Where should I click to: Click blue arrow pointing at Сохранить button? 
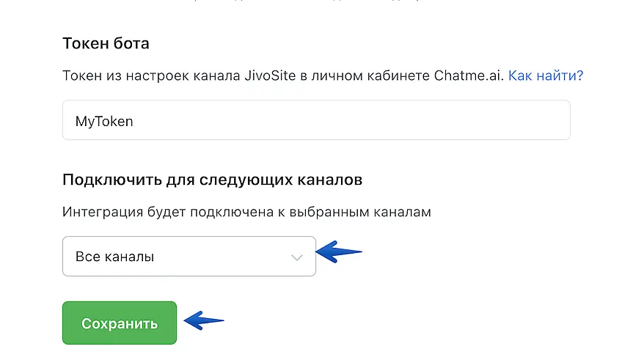[x=203, y=320]
